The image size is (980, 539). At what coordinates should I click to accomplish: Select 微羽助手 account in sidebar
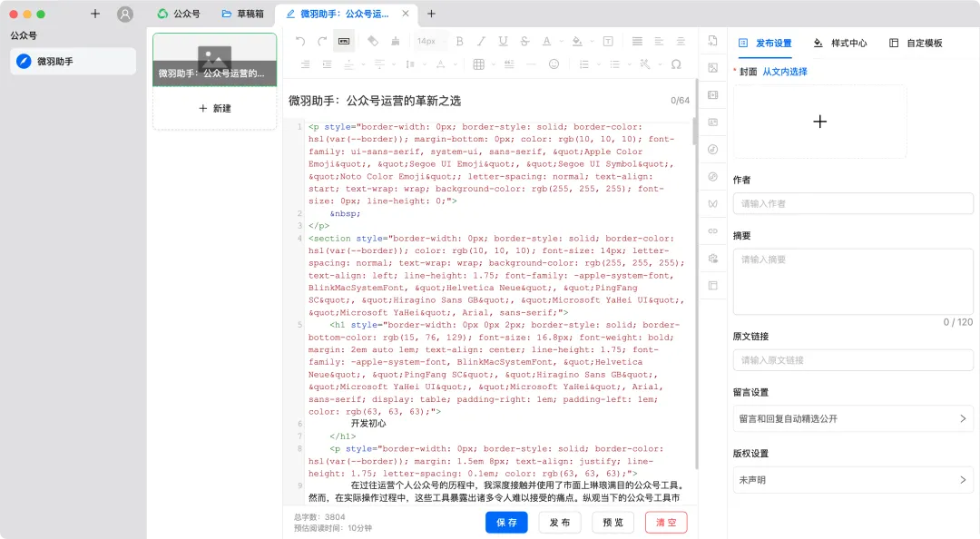(73, 62)
